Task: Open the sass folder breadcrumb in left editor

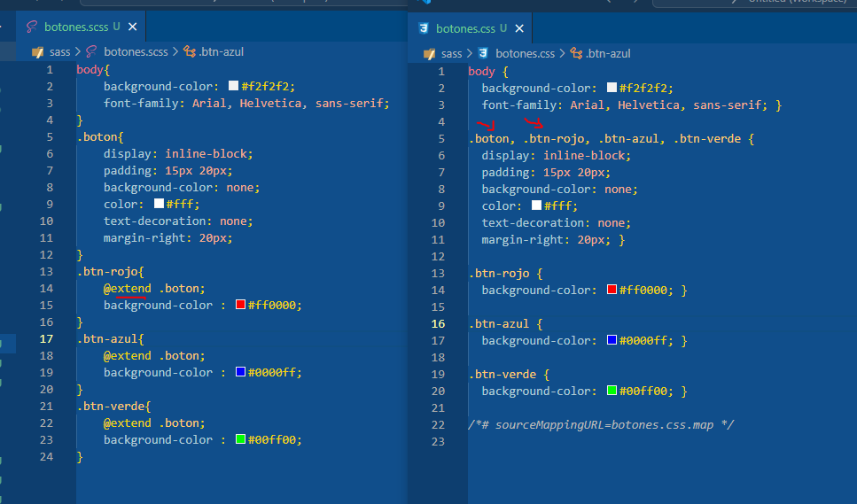Action: (x=59, y=52)
